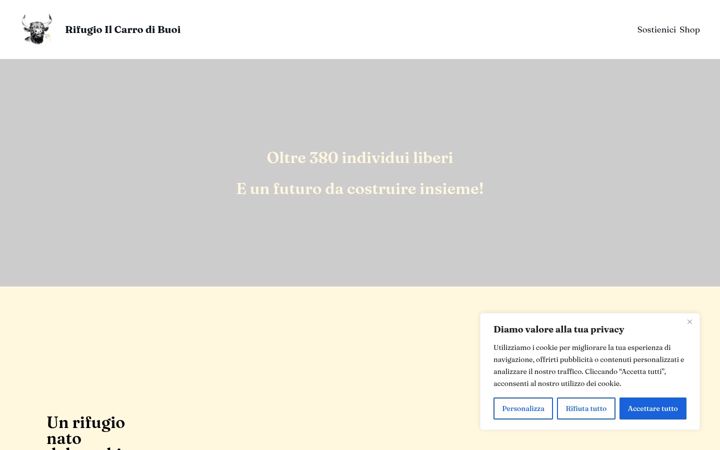Click the Rifiuta tutto button

[x=586, y=408]
